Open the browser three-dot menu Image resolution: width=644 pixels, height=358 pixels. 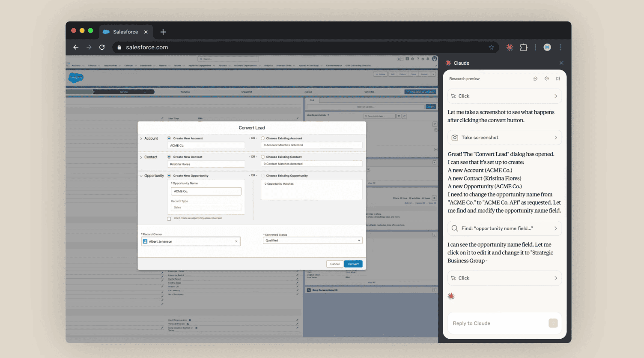click(560, 47)
